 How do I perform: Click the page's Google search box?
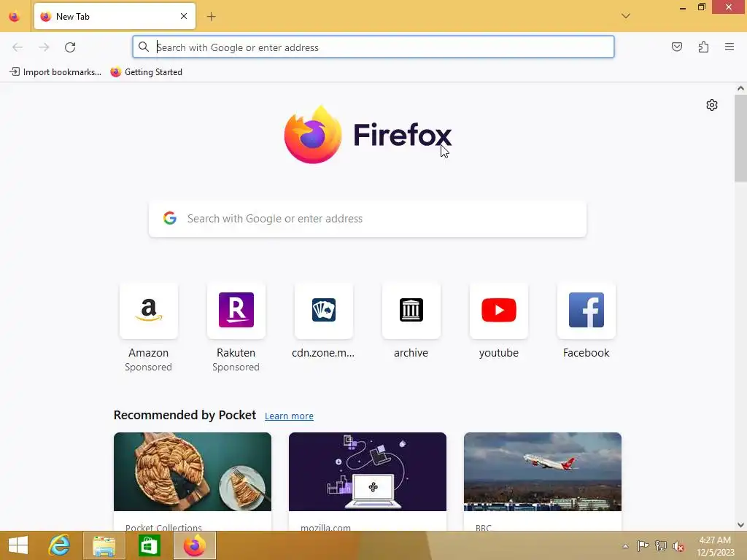368,219
